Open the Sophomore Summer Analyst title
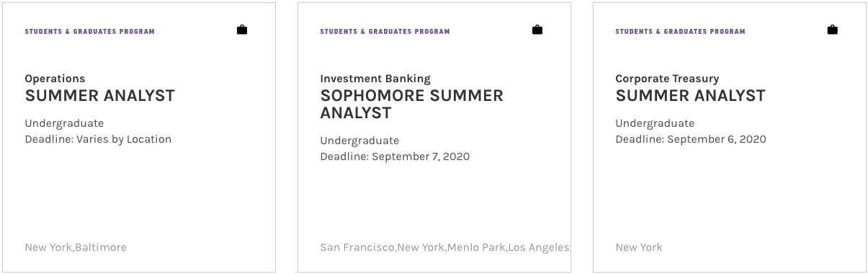The height and width of the screenshot is (274, 868). pos(412,105)
